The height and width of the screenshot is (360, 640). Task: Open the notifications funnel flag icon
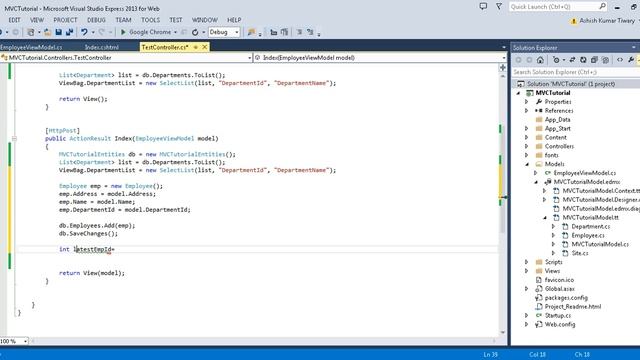[499, 6]
